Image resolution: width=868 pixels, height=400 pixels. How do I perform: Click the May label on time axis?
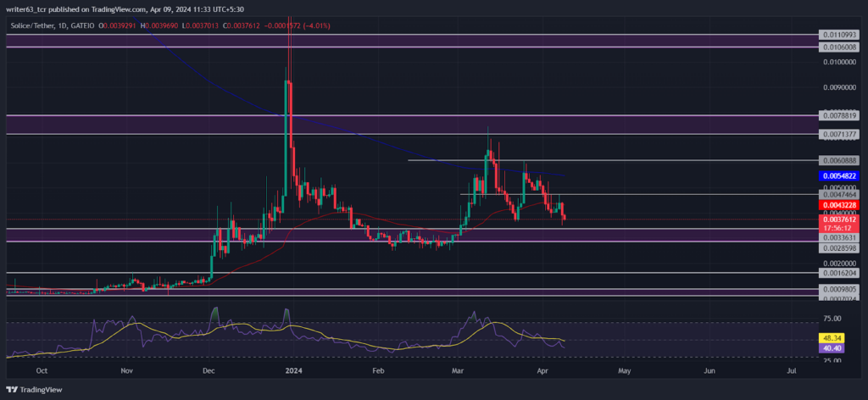(625, 370)
